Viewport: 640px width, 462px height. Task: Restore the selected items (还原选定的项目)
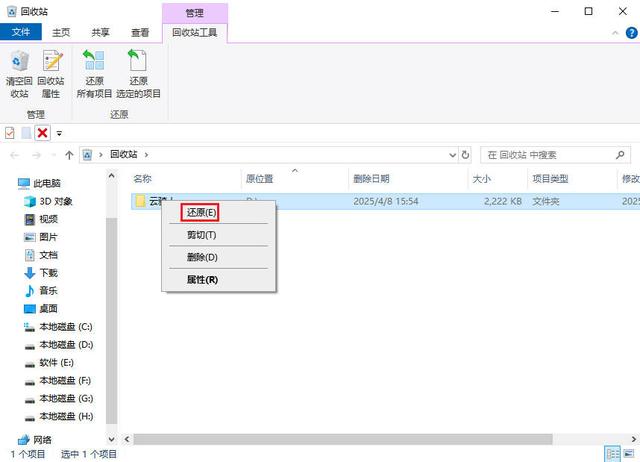[138, 74]
